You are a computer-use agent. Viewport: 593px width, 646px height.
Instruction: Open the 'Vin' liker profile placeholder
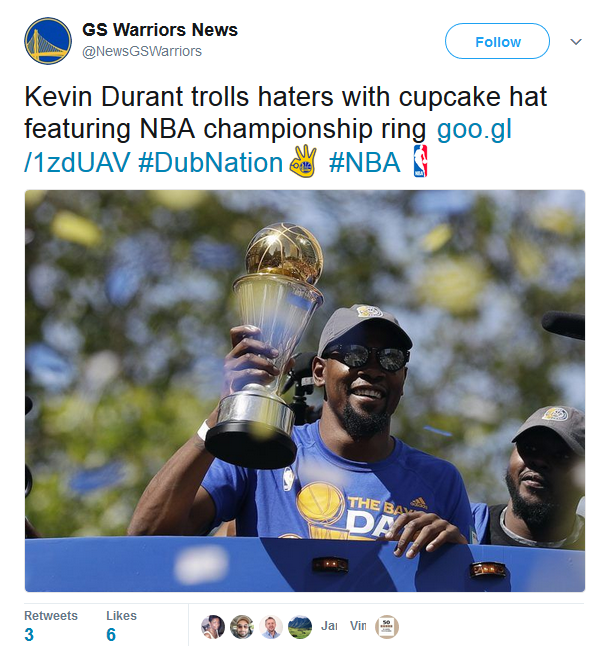tap(358, 626)
